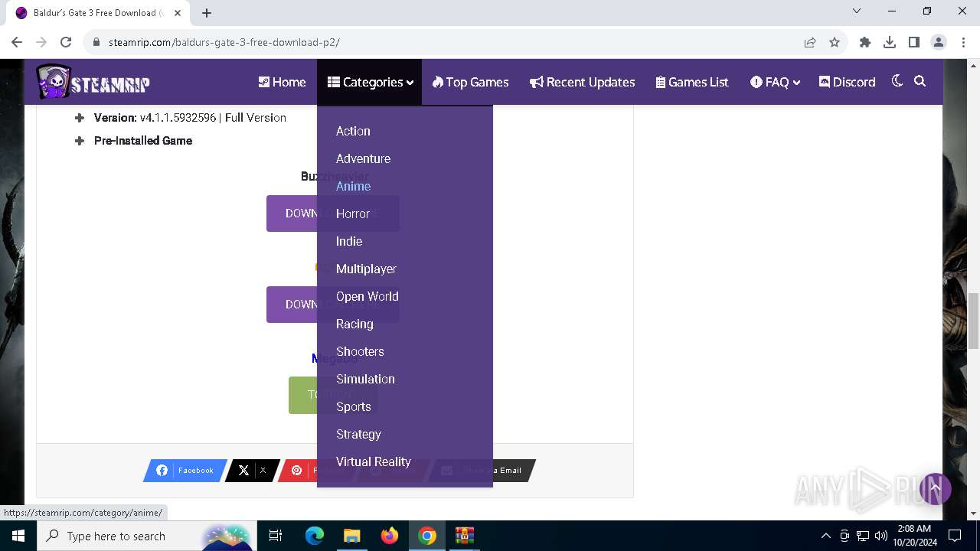Viewport: 980px width, 551px height.
Task: Open the Chrome profile avatar
Action: tap(939, 42)
